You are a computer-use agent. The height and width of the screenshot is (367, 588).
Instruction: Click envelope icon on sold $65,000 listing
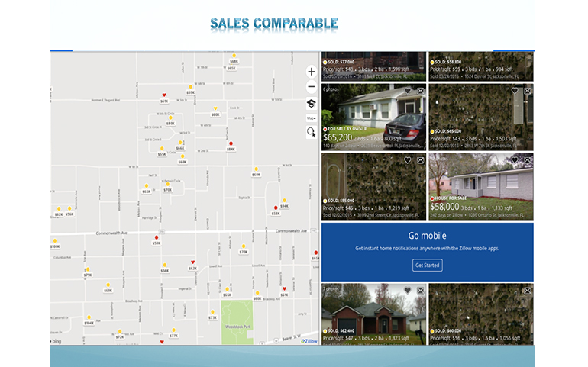527,90
